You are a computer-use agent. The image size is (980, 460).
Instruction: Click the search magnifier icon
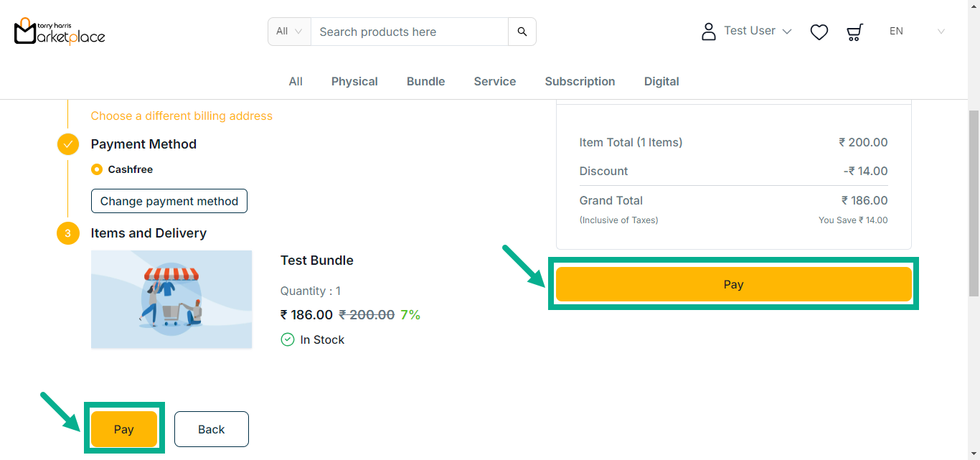tap(522, 32)
